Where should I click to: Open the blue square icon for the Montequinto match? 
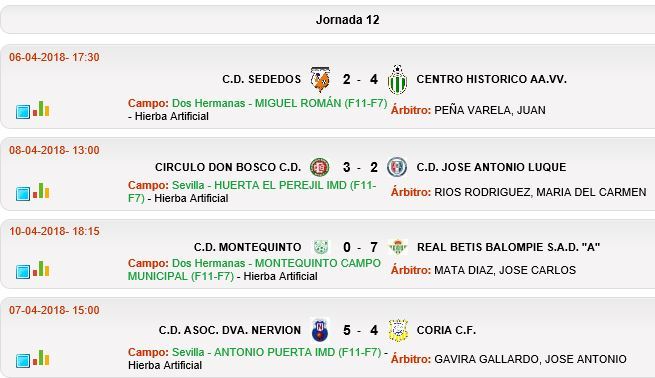point(23,272)
